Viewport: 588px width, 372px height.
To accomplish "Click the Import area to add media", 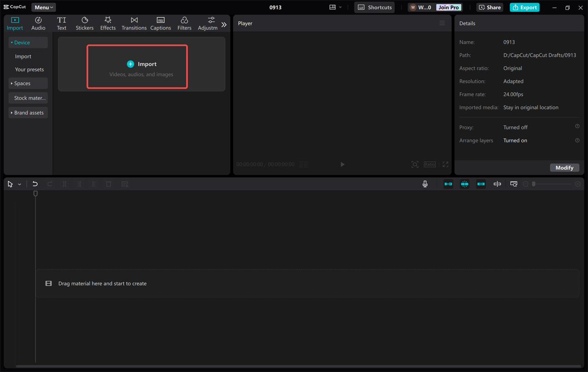I will (137, 66).
